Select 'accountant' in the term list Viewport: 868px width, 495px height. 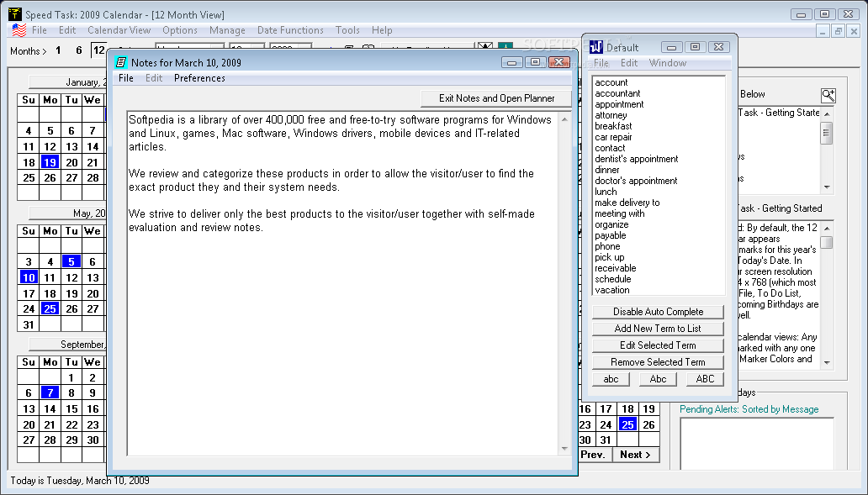[x=617, y=93]
